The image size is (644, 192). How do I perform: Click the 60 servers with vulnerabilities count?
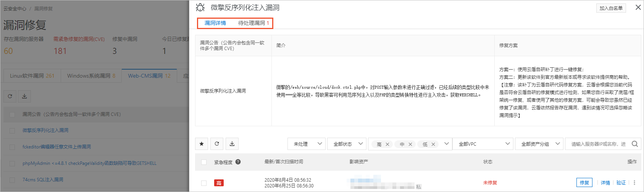click(x=8, y=51)
